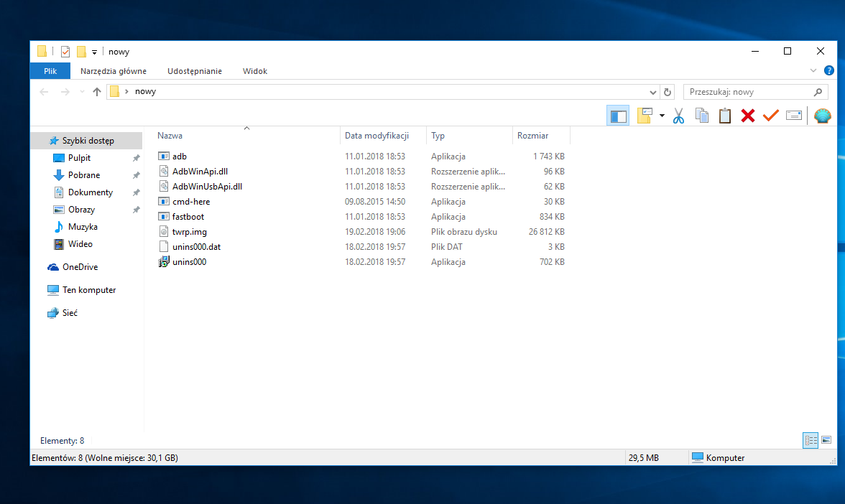Screen dimensions: 845x504
Task: Click the clipboard Paste icon
Action: coord(725,116)
